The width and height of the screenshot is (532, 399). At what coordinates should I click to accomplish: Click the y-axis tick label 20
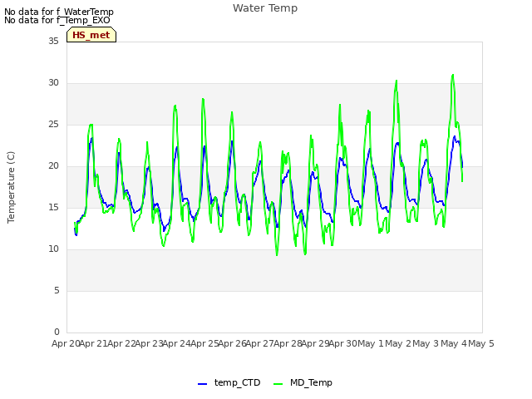coord(53,166)
